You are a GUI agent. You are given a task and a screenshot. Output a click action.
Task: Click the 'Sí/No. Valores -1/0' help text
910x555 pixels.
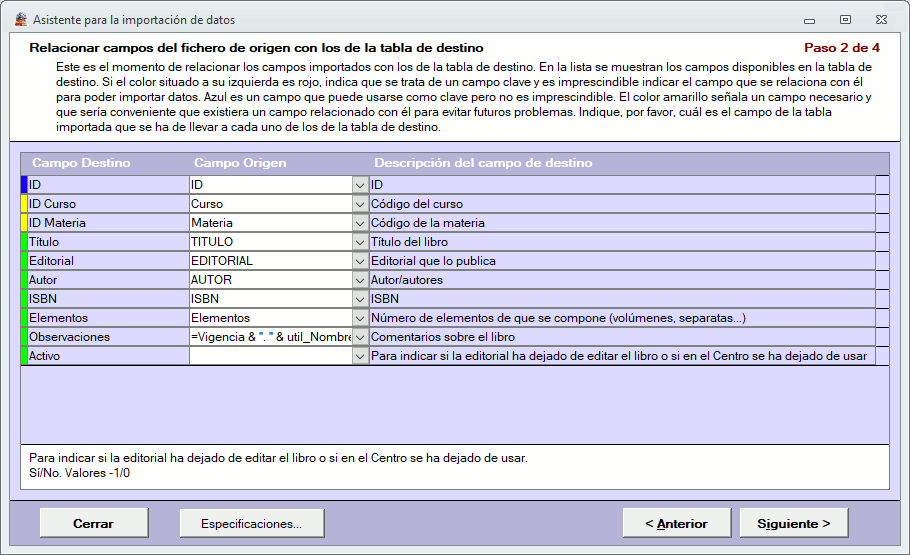pyautogui.click(x=80, y=473)
